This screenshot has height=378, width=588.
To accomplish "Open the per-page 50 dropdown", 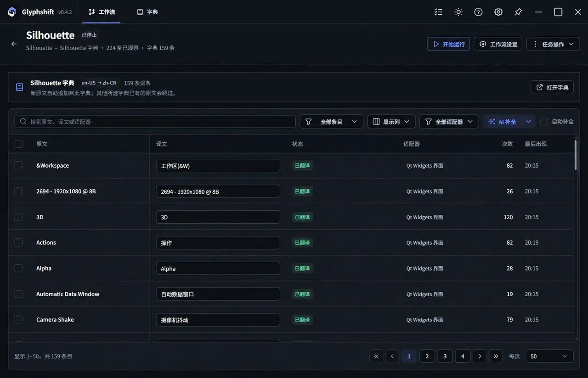I will (549, 356).
